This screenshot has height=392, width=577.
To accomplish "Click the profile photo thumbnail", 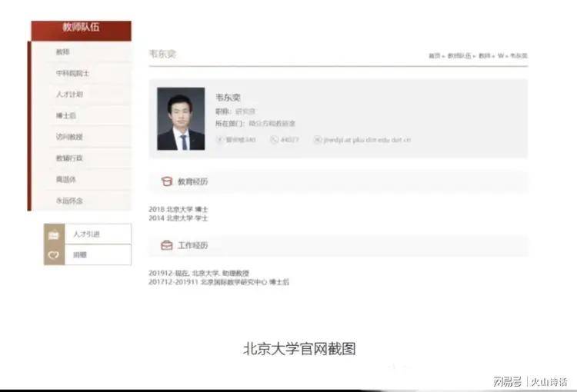I will click(181, 119).
